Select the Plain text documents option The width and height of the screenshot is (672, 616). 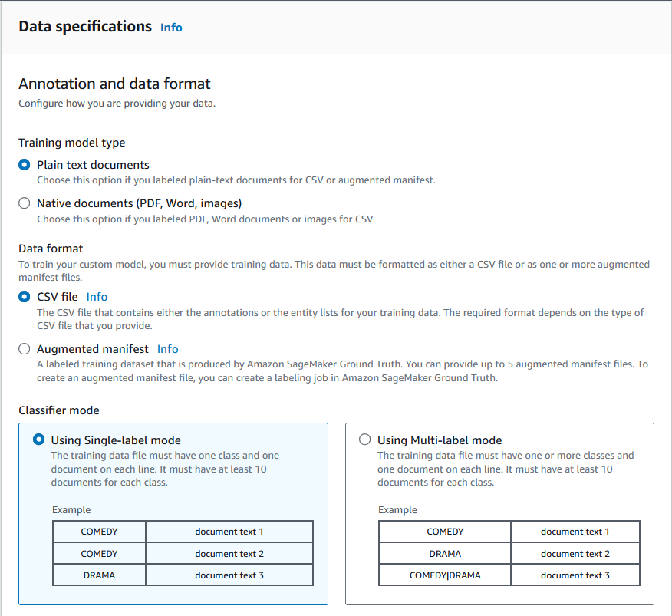point(24,164)
